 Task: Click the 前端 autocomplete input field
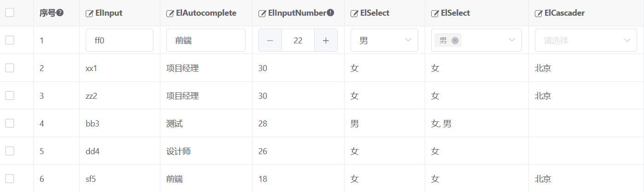pos(206,40)
